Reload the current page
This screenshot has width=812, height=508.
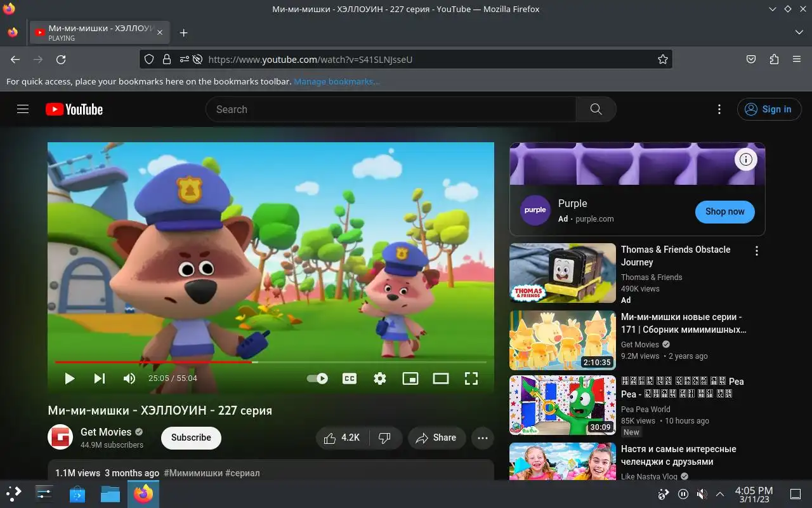[61, 59]
